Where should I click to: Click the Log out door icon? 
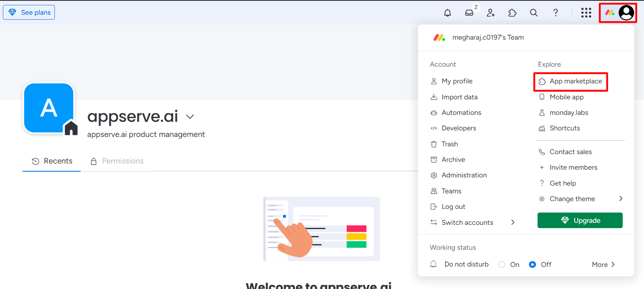point(434,207)
